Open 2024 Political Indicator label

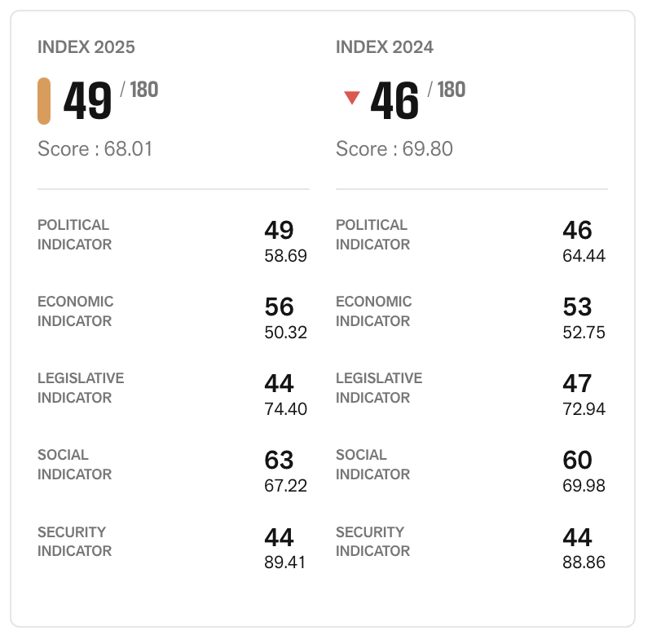(x=372, y=235)
